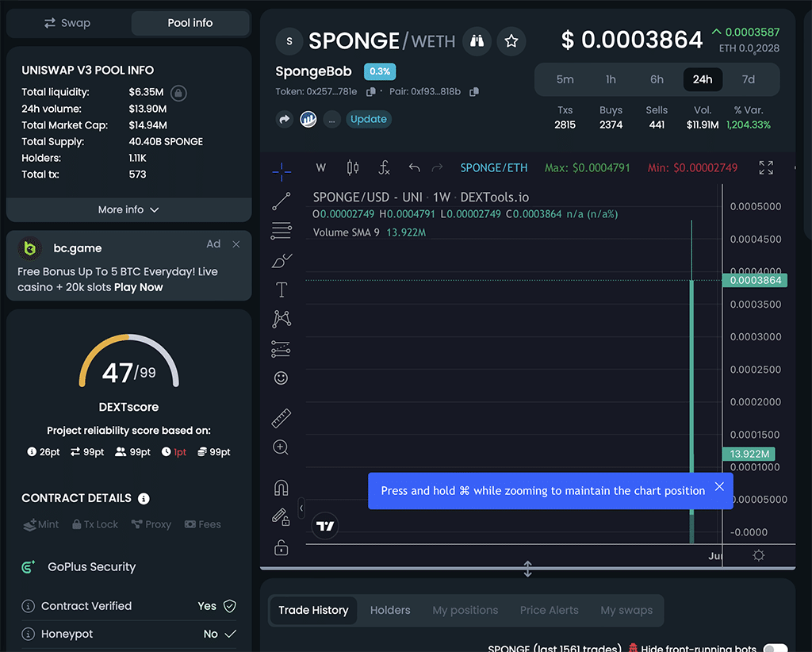812x652 pixels.
Task: Switch to the Pool info tab
Action: coord(190,23)
